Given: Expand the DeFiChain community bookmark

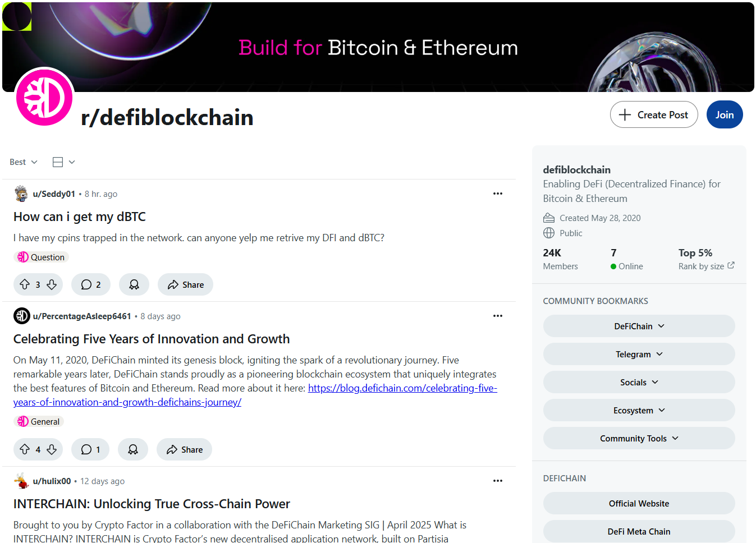Looking at the screenshot, I should (639, 326).
